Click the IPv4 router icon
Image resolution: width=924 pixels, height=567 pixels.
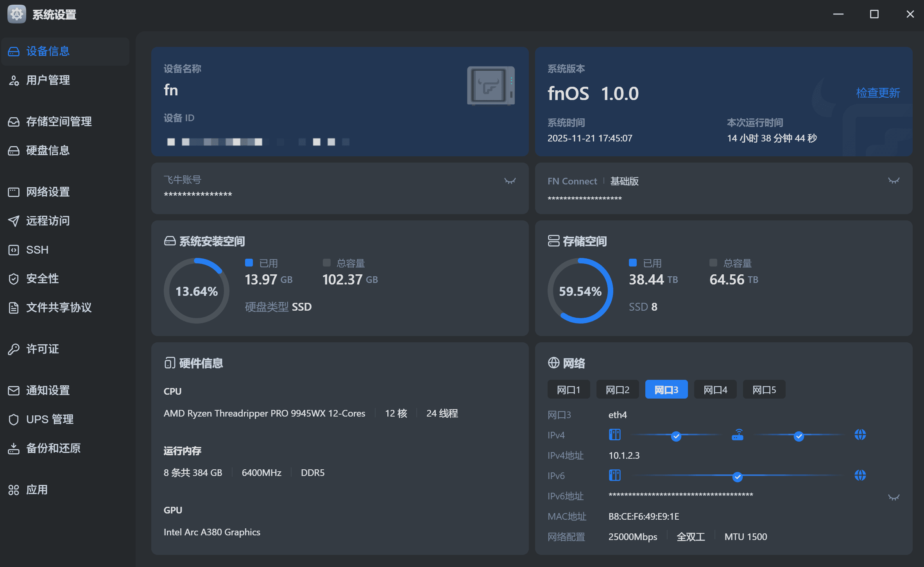(x=737, y=435)
